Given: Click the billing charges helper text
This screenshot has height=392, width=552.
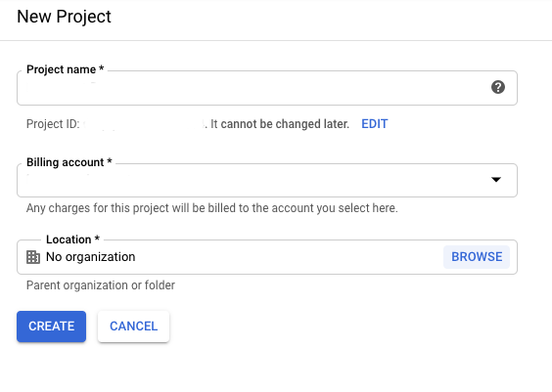Looking at the screenshot, I should click(212, 208).
